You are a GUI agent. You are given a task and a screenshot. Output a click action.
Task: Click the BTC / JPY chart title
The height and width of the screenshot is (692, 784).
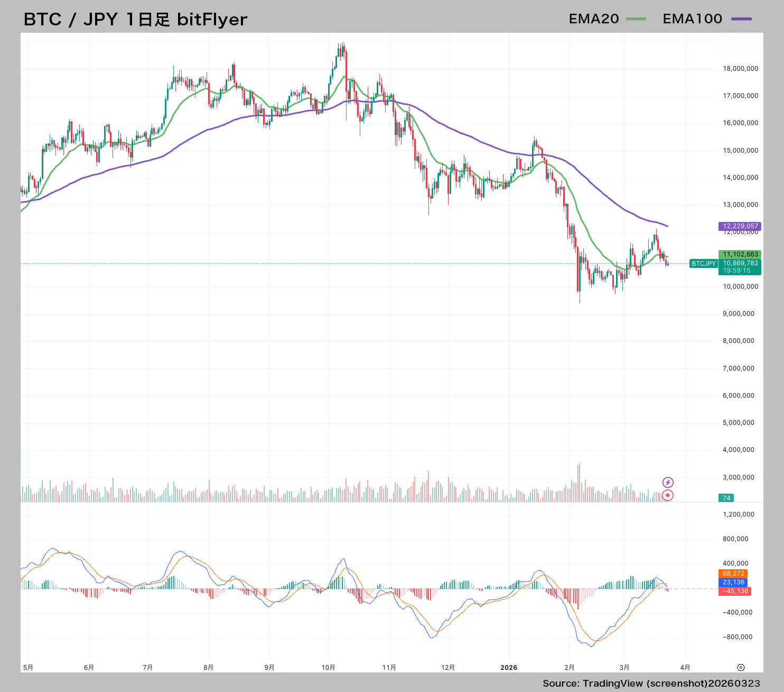(x=135, y=20)
